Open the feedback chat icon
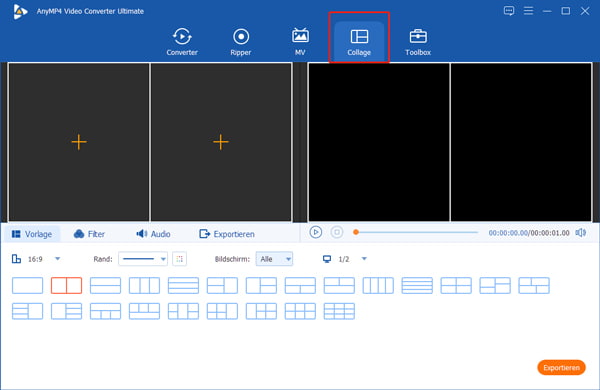The height and width of the screenshot is (390, 600). click(509, 11)
